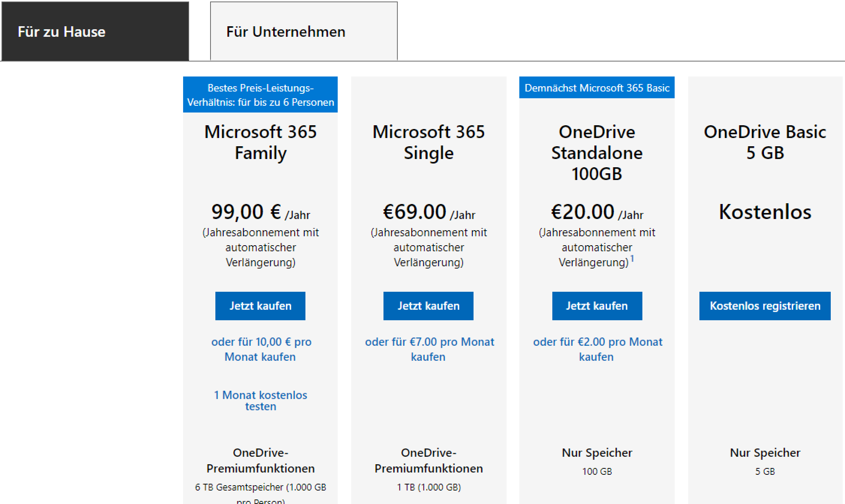Open the 10,00 € pro Monat link
Screen dimensions: 845x504
[x=261, y=349]
